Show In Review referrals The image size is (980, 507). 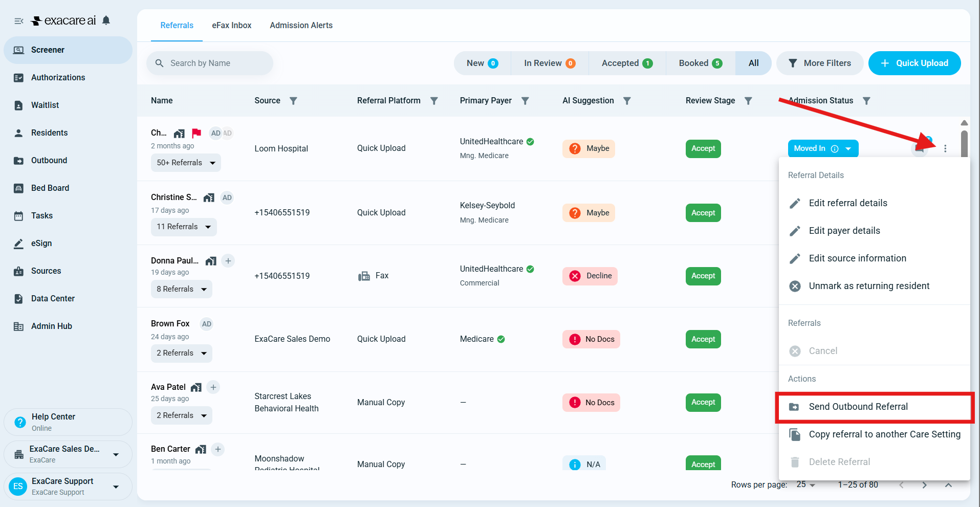click(x=550, y=63)
